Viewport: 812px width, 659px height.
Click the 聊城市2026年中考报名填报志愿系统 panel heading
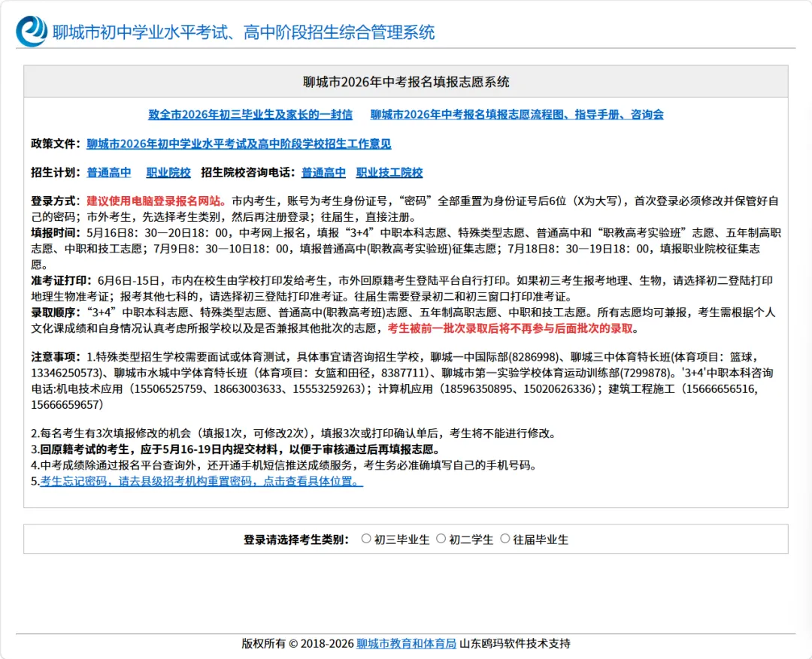tap(406, 82)
